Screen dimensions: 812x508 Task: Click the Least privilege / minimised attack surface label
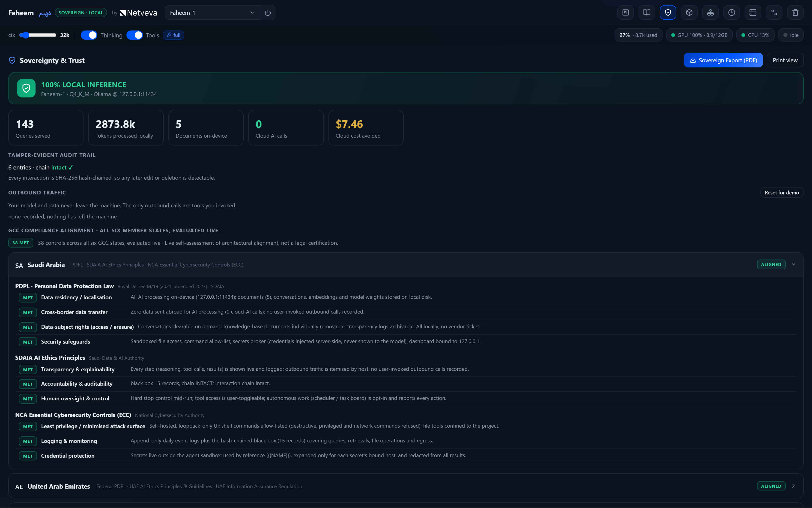(93, 426)
